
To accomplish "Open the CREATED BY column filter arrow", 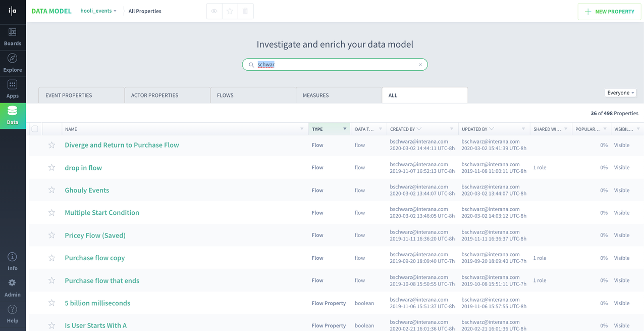I will click(452, 129).
